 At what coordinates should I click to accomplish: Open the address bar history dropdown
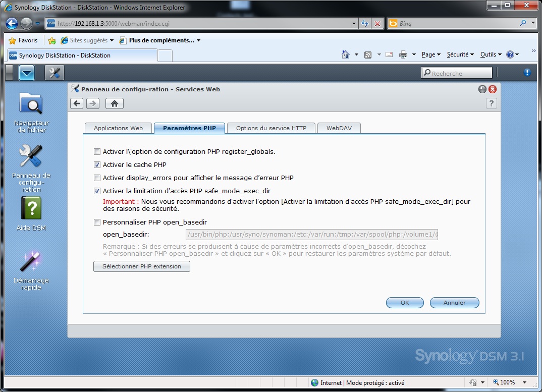pos(354,24)
